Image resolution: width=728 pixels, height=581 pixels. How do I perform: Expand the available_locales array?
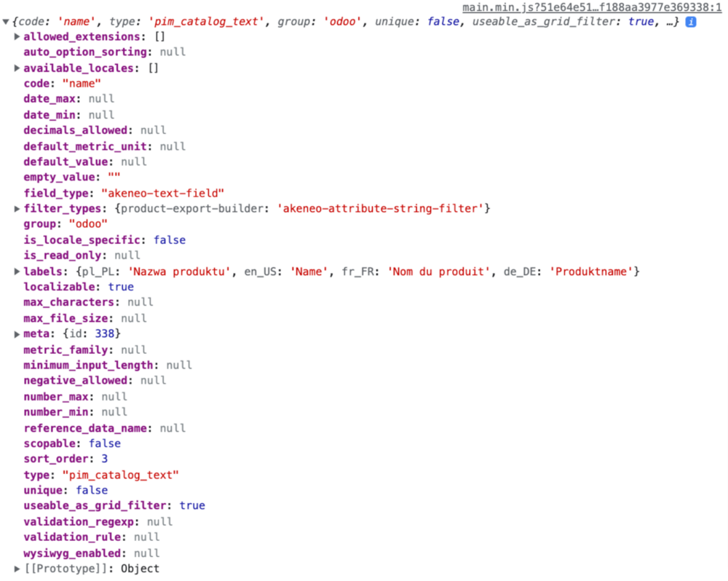[x=17, y=68]
